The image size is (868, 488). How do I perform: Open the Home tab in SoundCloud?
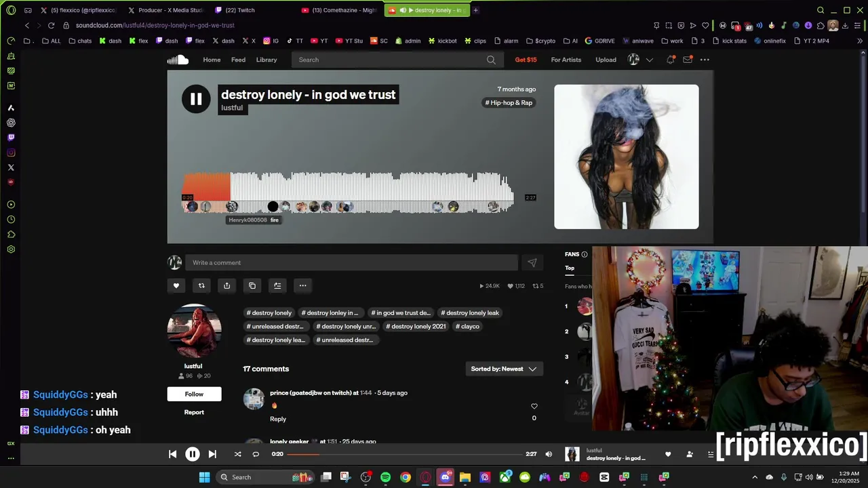[x=212, y=60]
